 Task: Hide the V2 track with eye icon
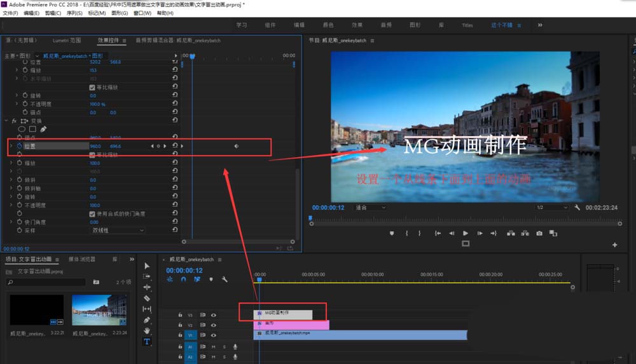click(213, 325)
